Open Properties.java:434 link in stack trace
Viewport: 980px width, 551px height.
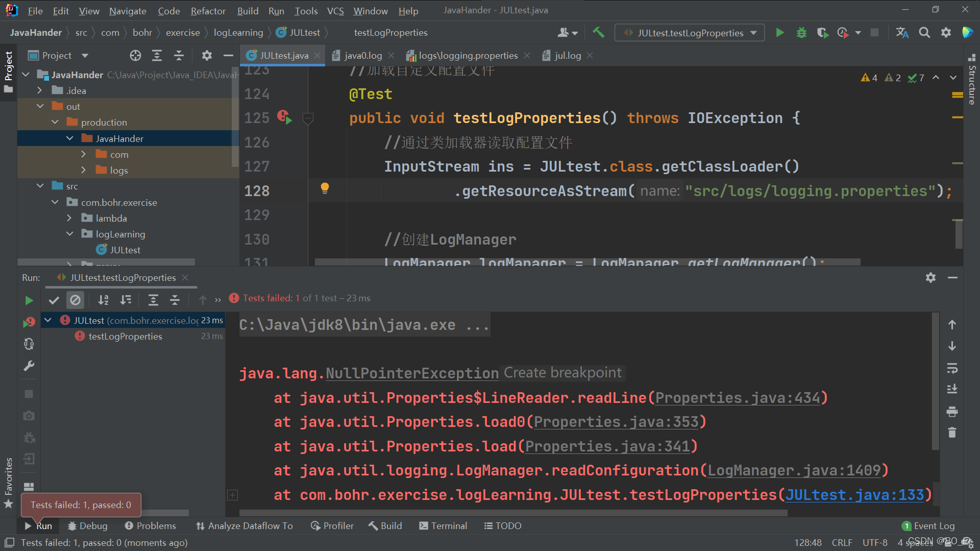(x=738, y=398)
